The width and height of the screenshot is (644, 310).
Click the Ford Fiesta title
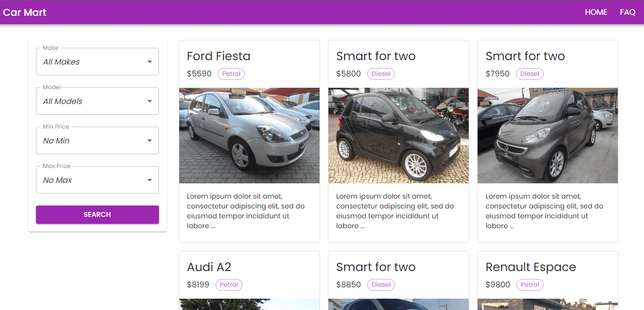coord(219,56)
